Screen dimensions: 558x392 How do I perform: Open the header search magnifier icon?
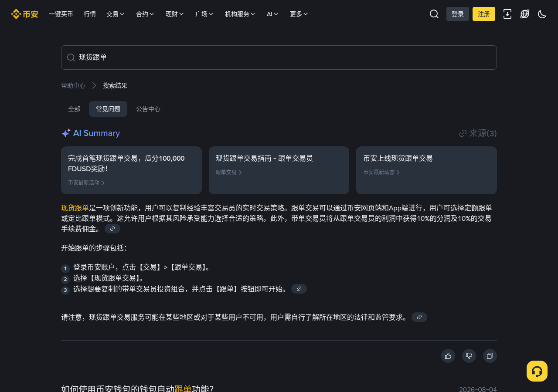click(434, 14)
